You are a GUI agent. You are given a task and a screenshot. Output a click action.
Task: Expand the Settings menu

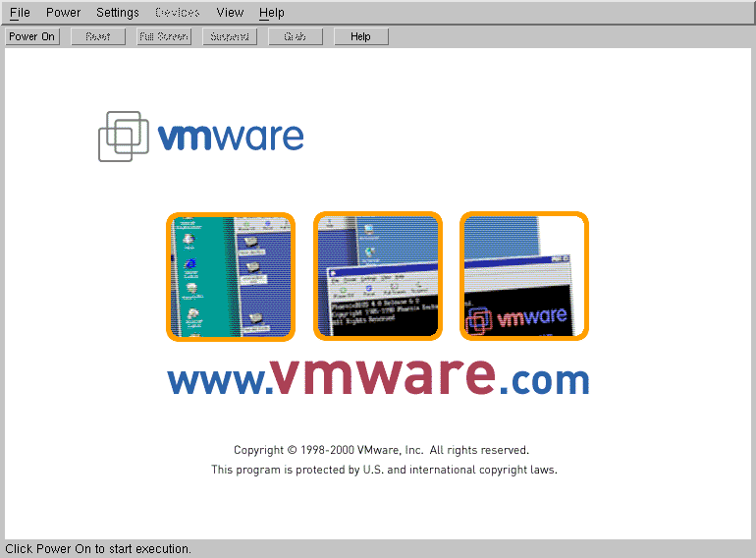click(x=118, y=13)
